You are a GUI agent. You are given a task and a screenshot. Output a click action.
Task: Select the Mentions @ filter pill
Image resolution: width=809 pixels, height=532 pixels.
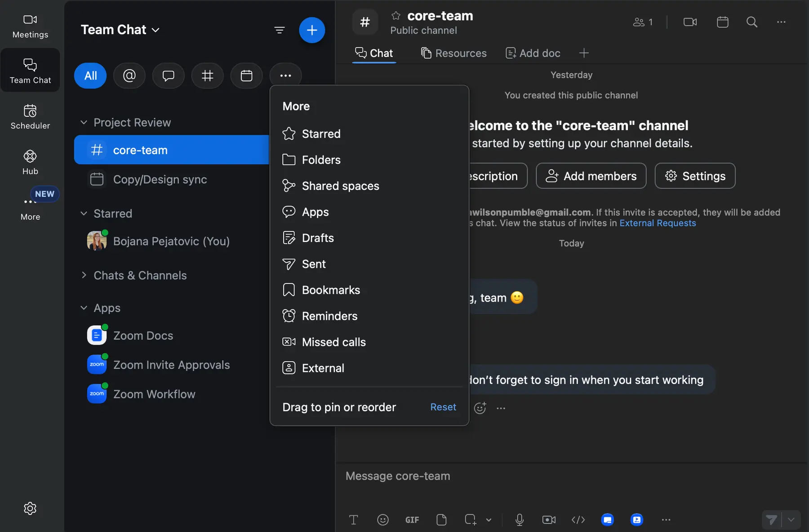point(129,75)
